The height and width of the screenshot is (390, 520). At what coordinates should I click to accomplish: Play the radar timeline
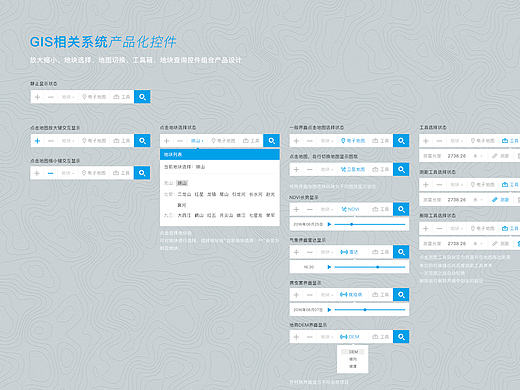tap(329, 267)
